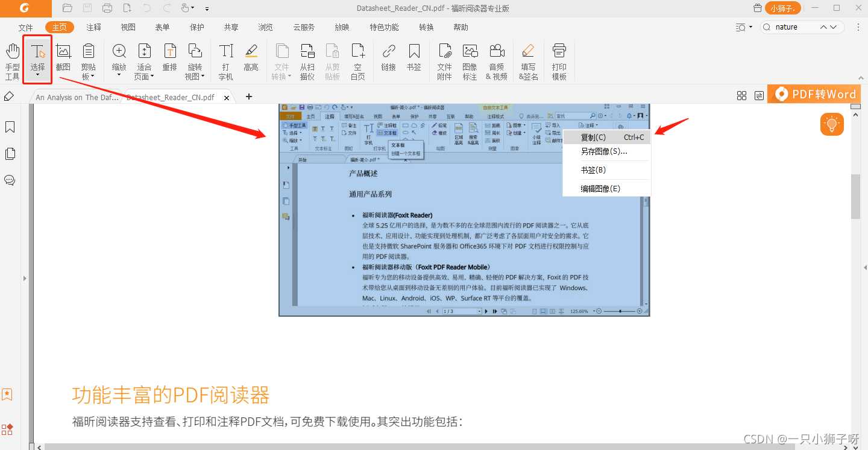The width and height of the screenshot is (868, 450).
Task: Expand the 适合页面 dropdown arrow
Action: (x=152, y=77)
